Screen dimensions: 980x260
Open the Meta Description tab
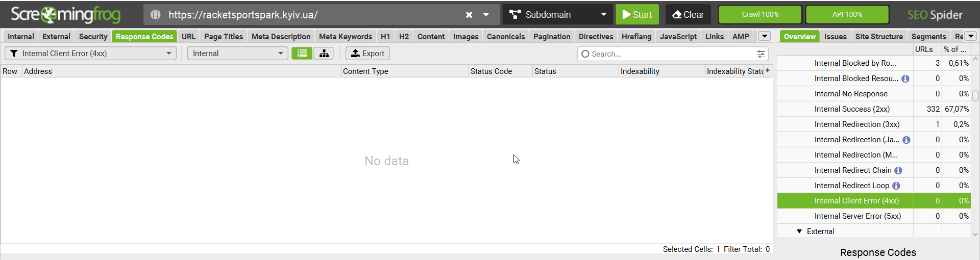[x=281, y=37]
